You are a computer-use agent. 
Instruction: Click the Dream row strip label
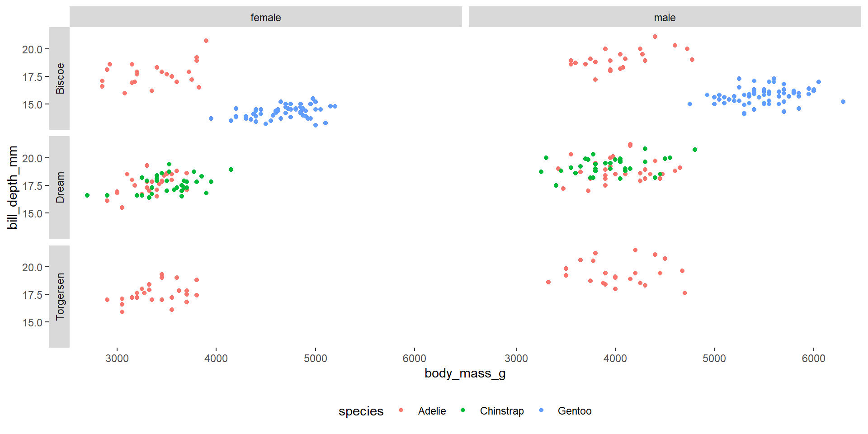[x=60, y=187]
